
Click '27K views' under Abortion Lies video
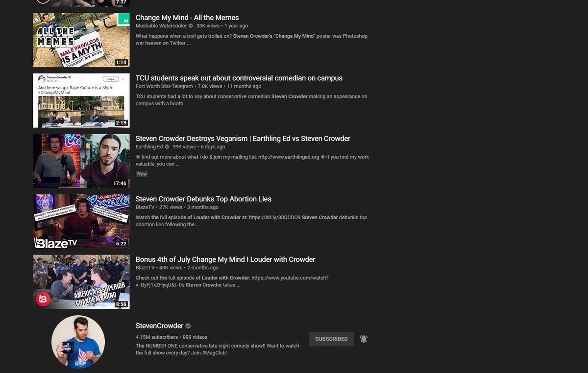pos(171,207)
